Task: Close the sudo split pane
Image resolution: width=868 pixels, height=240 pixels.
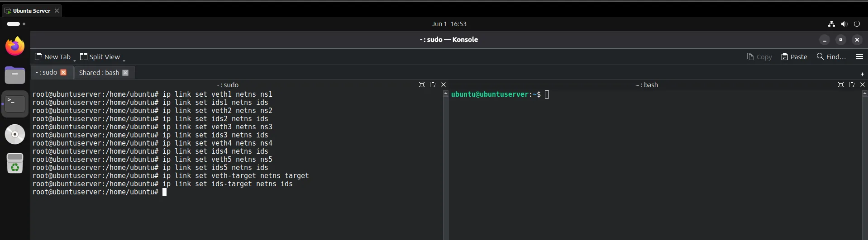Action: pyautogui.click(x=444, y=85)
